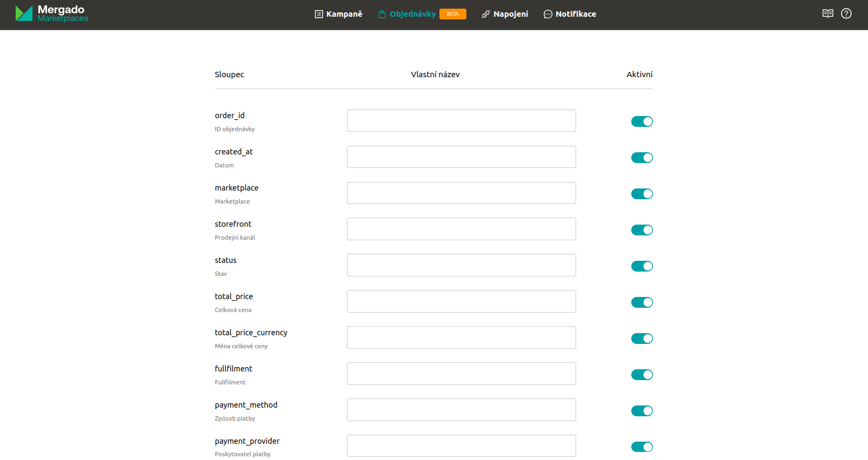This screenshot has width=868, height=460.
Task: Go to the Notifikace section
Action: [576, 14]
